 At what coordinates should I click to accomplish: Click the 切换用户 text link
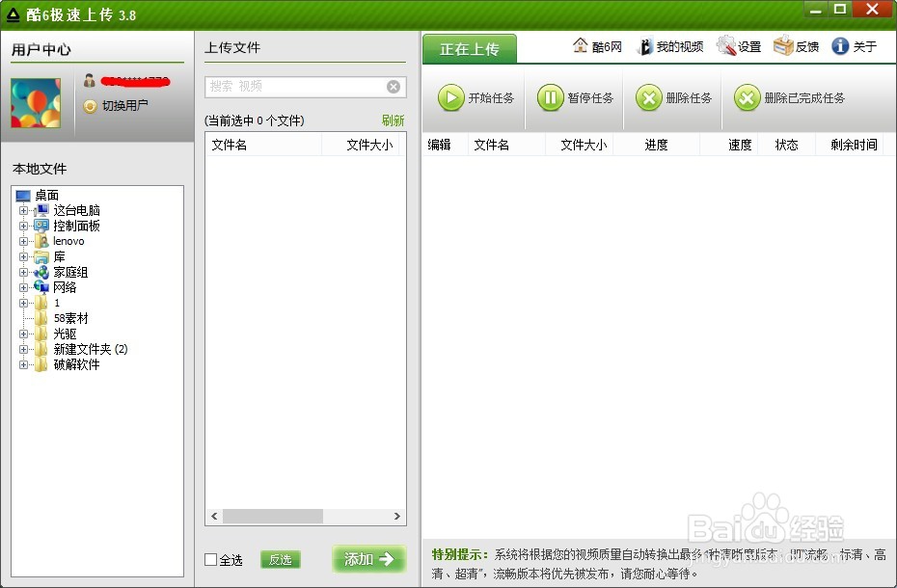pyautogui.click(x=124, y=106)
